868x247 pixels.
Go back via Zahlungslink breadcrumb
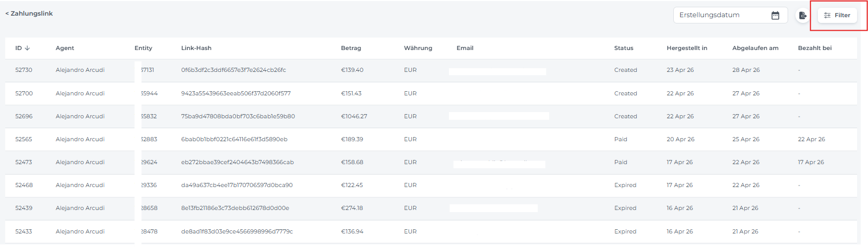tap(29, 14)
